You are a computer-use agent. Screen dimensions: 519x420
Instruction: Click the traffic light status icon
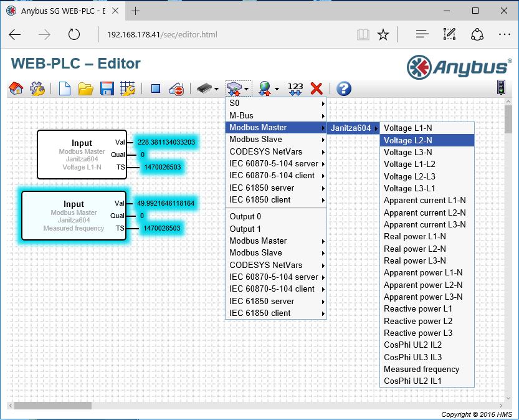pos(502,87)
